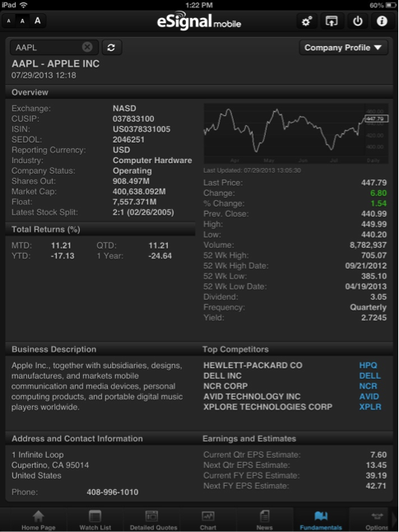
Task: Select the CUSIP value 037833100
Action: point(133,119)
